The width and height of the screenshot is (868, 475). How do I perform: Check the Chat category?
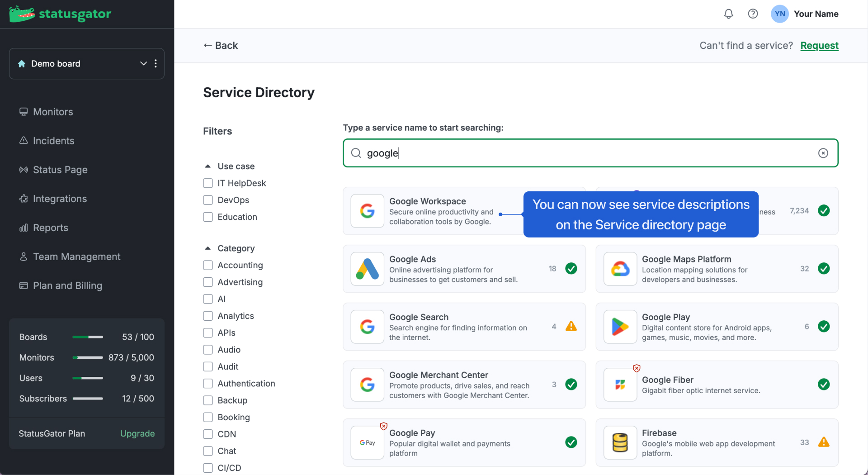208,451
